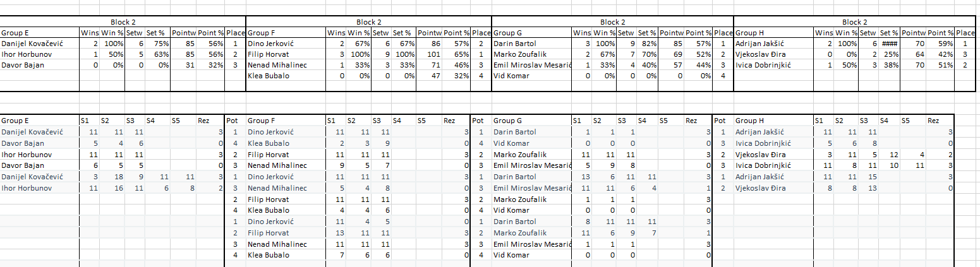Select the score 16 in Ihor Horbunov's match row
This screenshot has height=267, width=980.
tap(117, 188)
